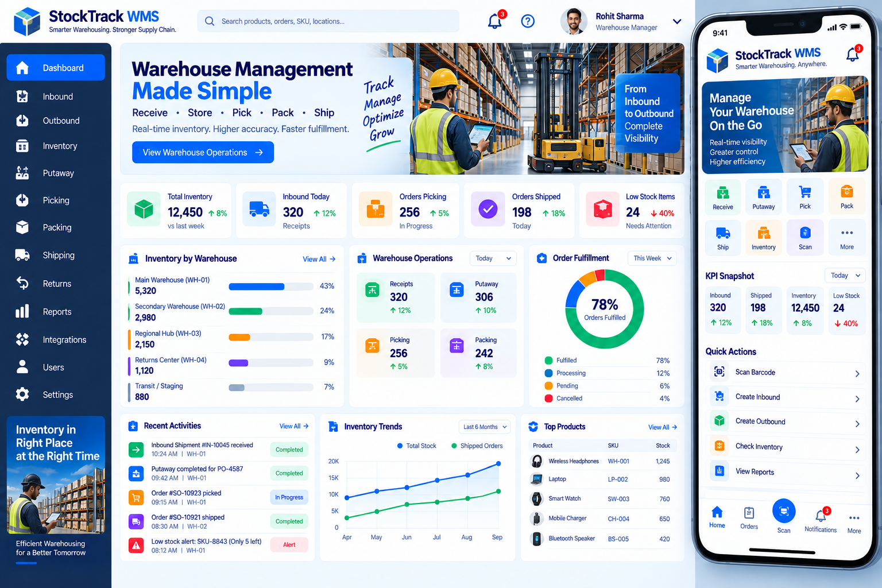The height and width of the screenshot is (588, 882).
Task: Click the help question mark icon
Action: [528, 21]
